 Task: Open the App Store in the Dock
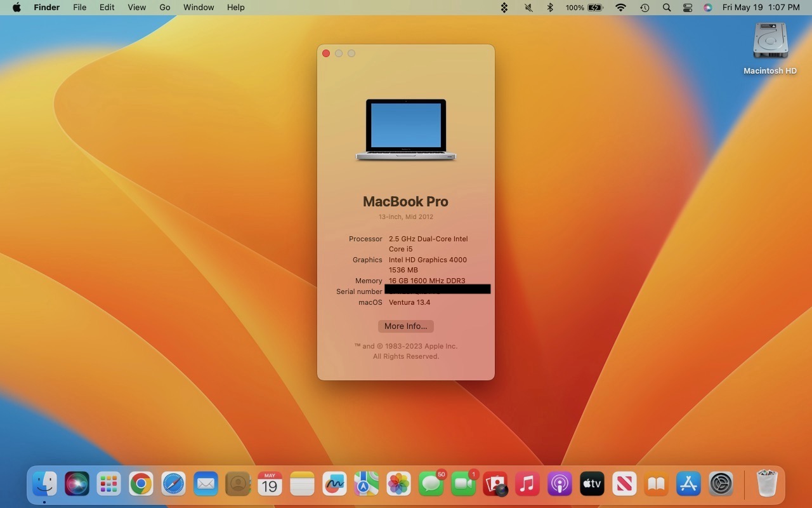tap(688, 485)
